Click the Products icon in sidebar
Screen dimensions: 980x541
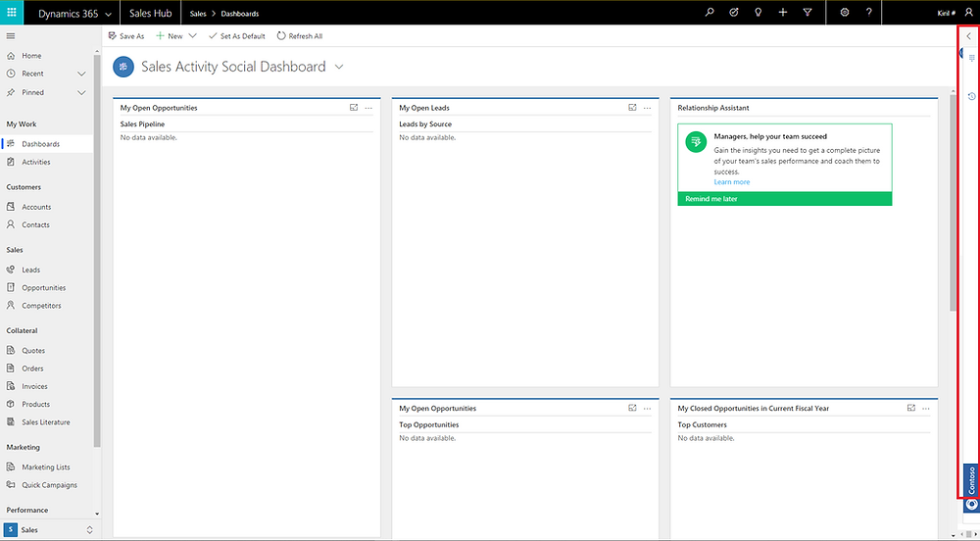point(10,404)
